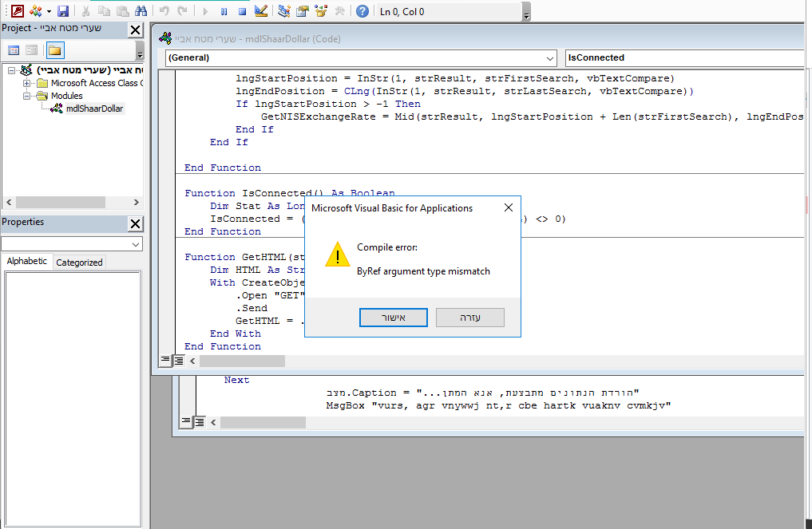Expand Microsoft Access Class Objects folder
This screenshot has width=812, height=529.
pyautogui.click(x=26, y=83)
